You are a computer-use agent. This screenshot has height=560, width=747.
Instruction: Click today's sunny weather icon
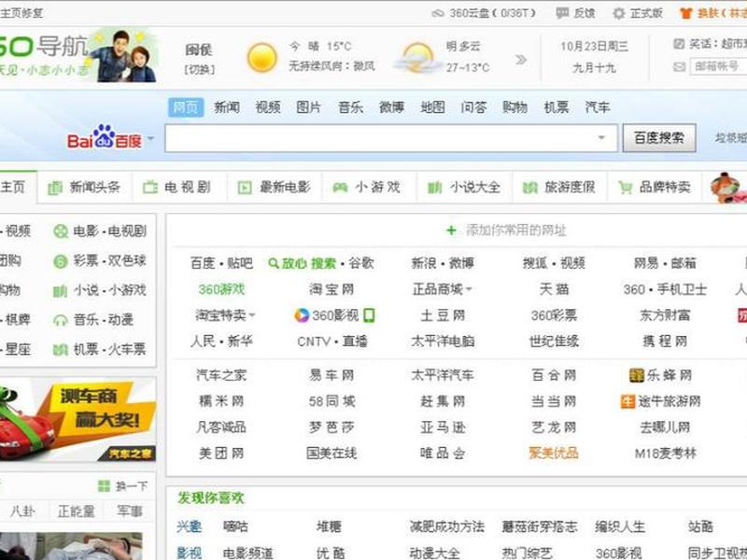(x=262, y=58)
